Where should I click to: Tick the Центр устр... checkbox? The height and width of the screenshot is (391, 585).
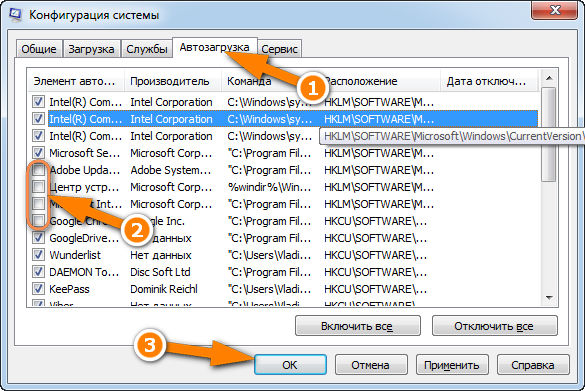[38, 187]
